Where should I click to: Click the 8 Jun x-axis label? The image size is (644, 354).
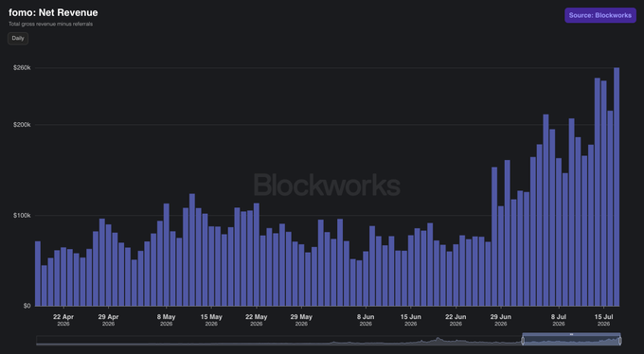366,320
